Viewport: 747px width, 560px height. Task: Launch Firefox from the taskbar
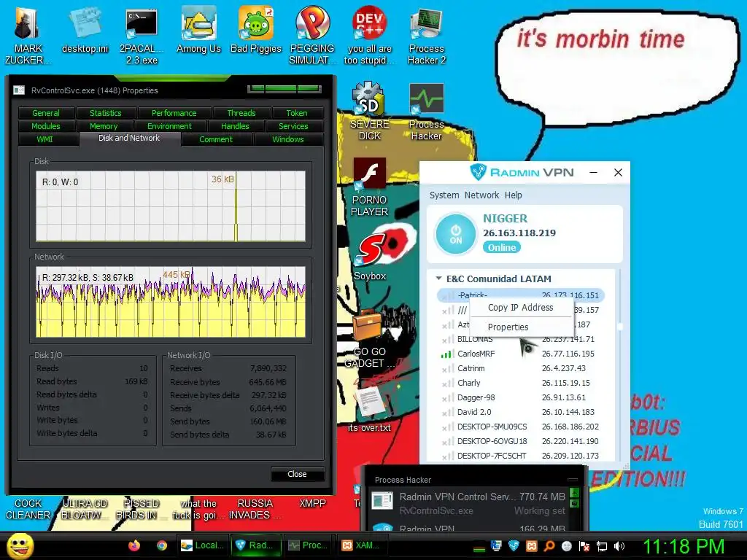(x=134, y=545)
